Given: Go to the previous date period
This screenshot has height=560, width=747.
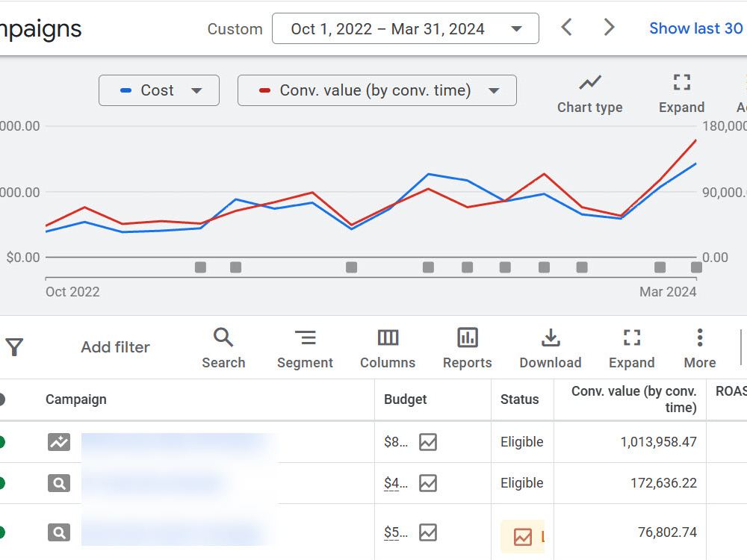Looking at the screenshot, I should [566, 28].
